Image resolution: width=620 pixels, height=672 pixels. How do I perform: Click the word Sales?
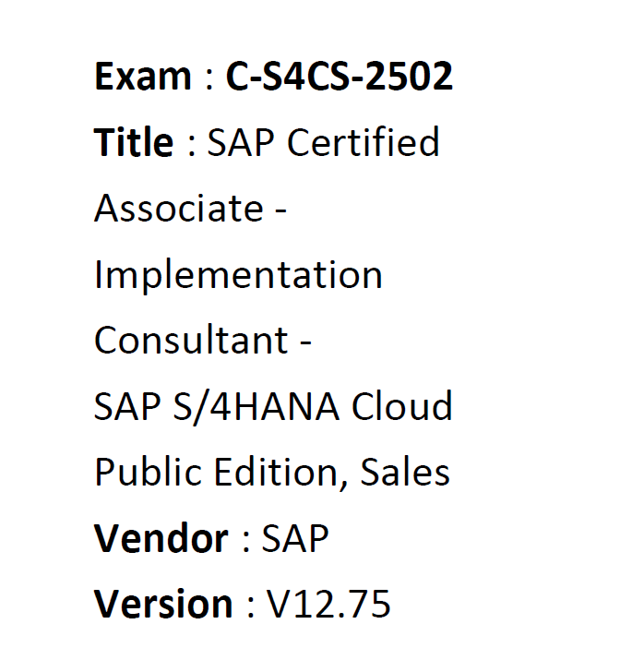pos(405,472)
